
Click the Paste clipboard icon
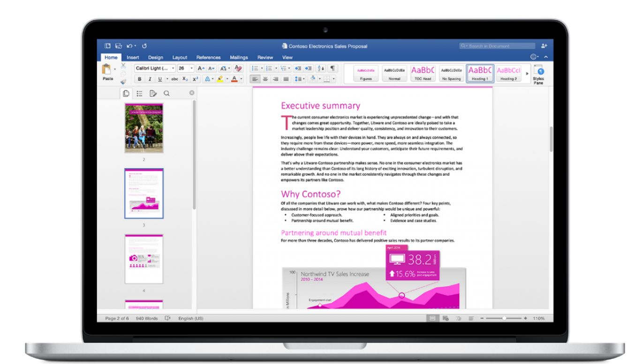[107, 70]
